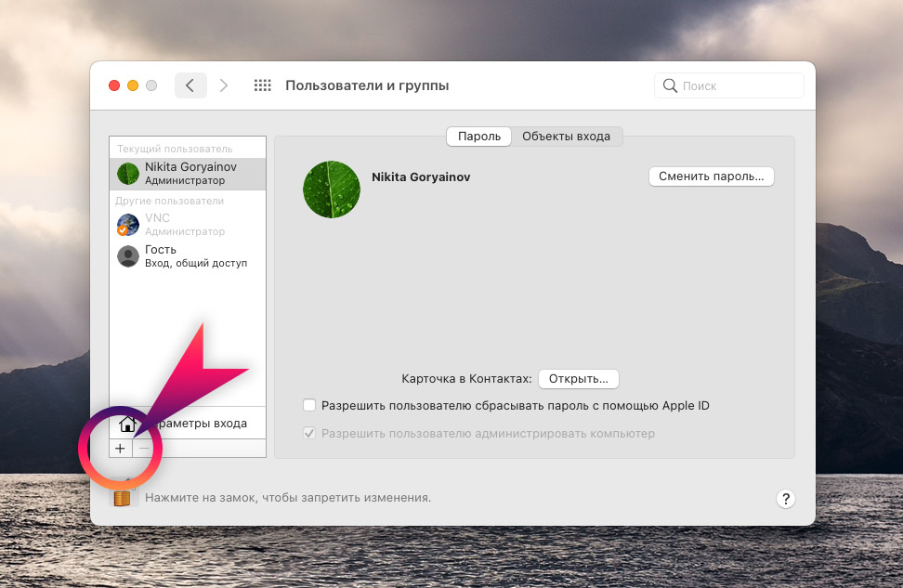Open the contacts card with Открыть button
The image size is (903, 588).
pyautogui.click(x=578, y=379)
